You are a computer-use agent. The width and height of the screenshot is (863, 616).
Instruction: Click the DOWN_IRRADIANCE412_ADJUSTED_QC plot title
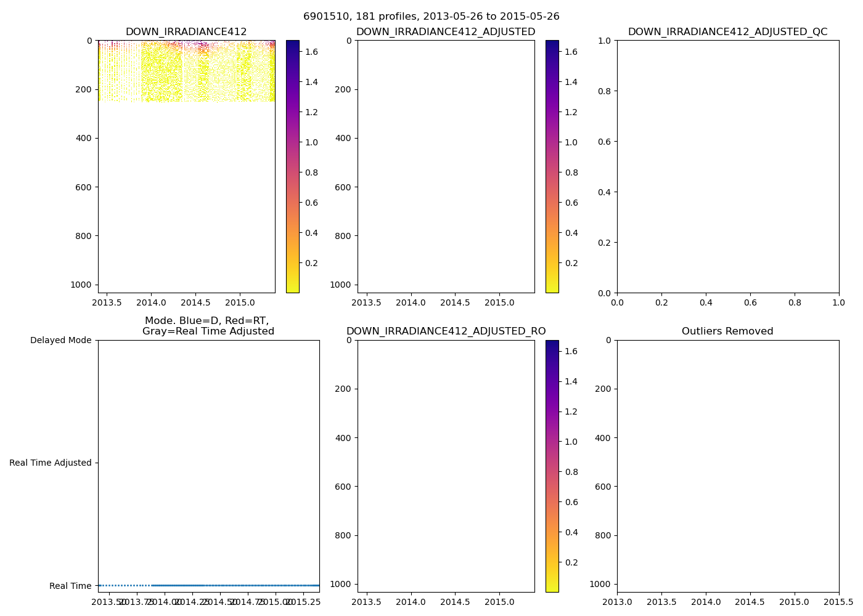(x=727, y=32)
